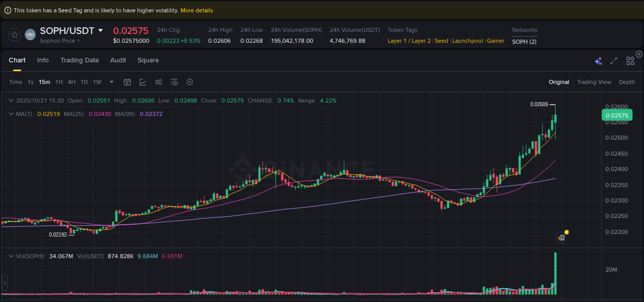Switch to the Depth view
This screenshot has width=644, height=302.
tap(627, 82)
